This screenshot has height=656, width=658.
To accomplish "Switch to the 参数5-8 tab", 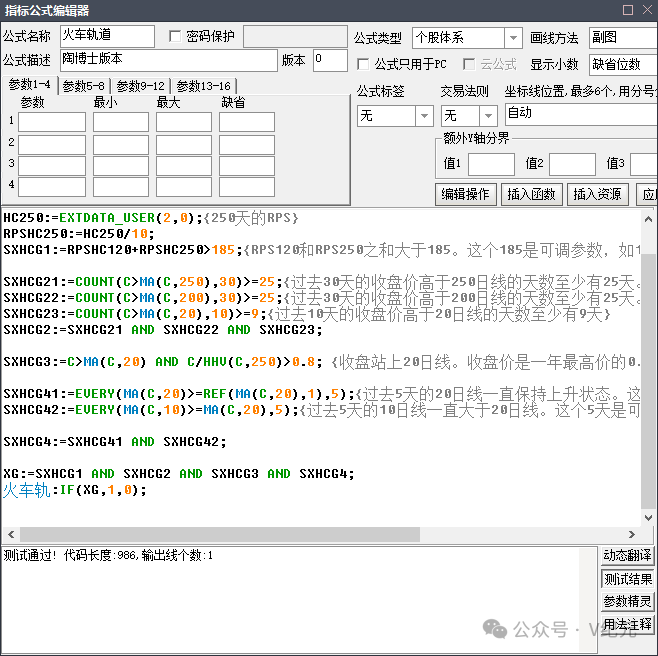I will point(84,86).
